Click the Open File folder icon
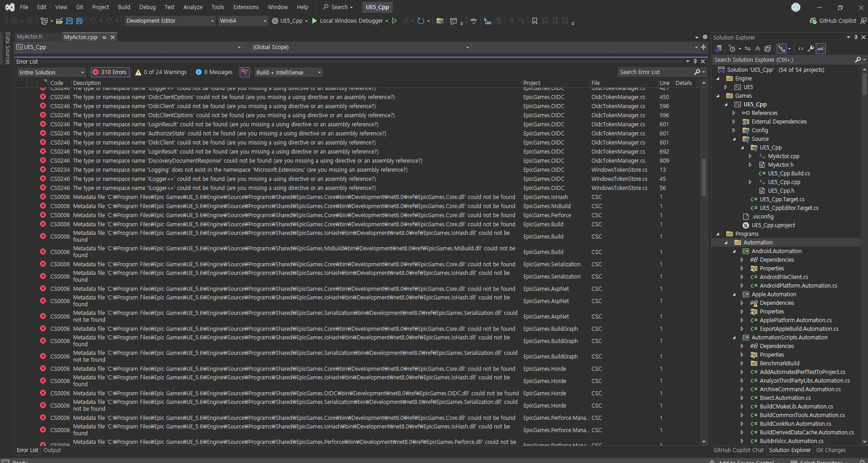The height and width of the screenshot is (463, 868). (59, 21)
